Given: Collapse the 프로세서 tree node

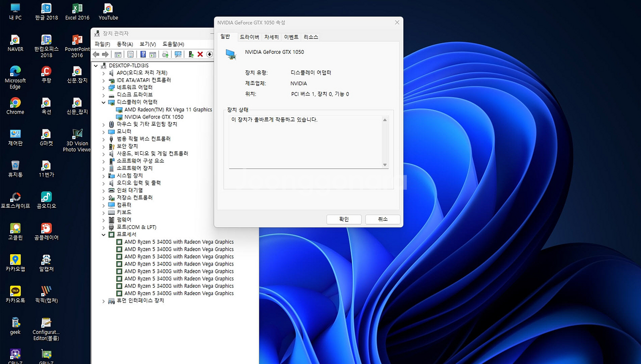Looking at the screenshot, I should point(104,235).
